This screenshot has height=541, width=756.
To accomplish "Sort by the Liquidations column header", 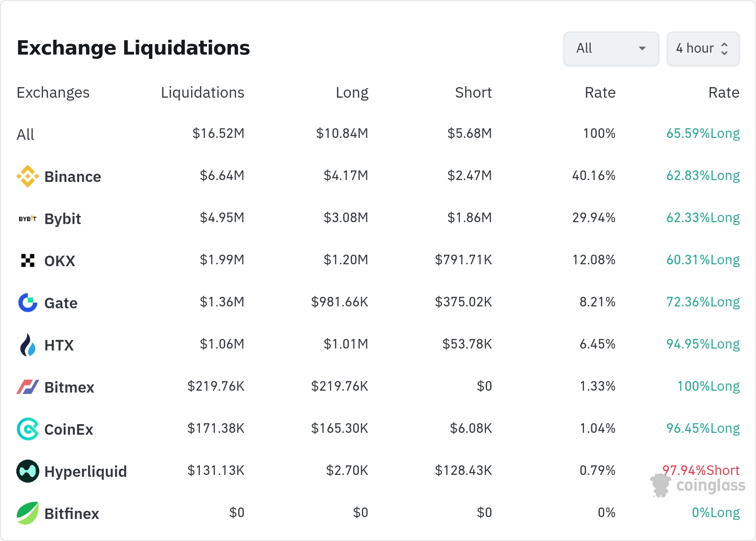I will (x=202, y=92).
